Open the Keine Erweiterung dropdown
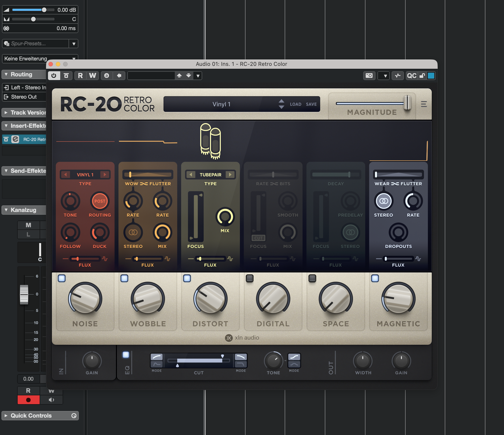Screen dimensions: 504x435 pos(74,59)
